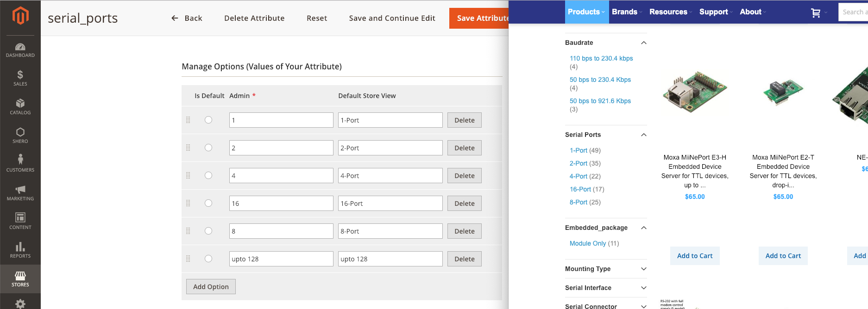
Task: Click drag handle icon for option 1
Action: tap(188, 120)
